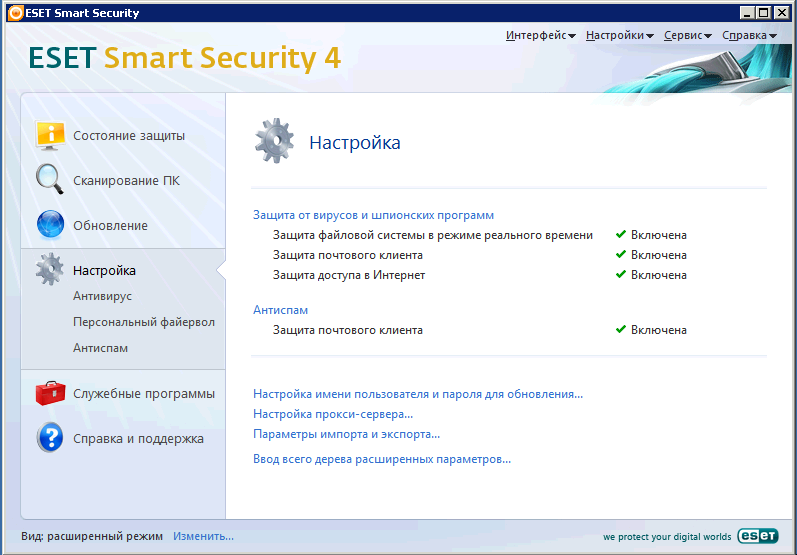Click the Сканирование ПК magnifier icon
The image size is (797, 555).
[x=50, y=179]
